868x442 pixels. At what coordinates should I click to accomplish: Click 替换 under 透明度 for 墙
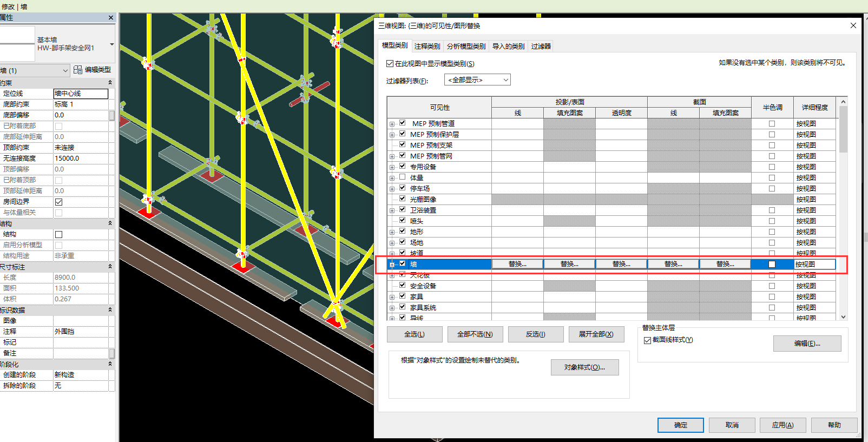621,264
